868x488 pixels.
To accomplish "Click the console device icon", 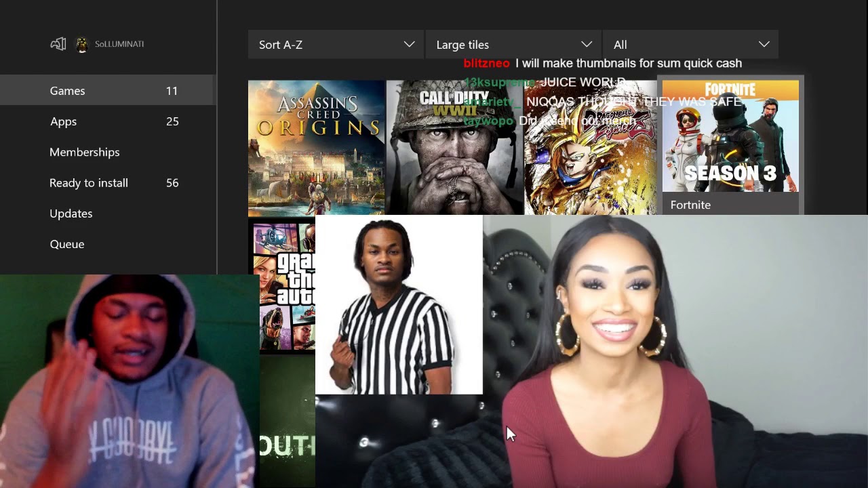I will (58, 44).
